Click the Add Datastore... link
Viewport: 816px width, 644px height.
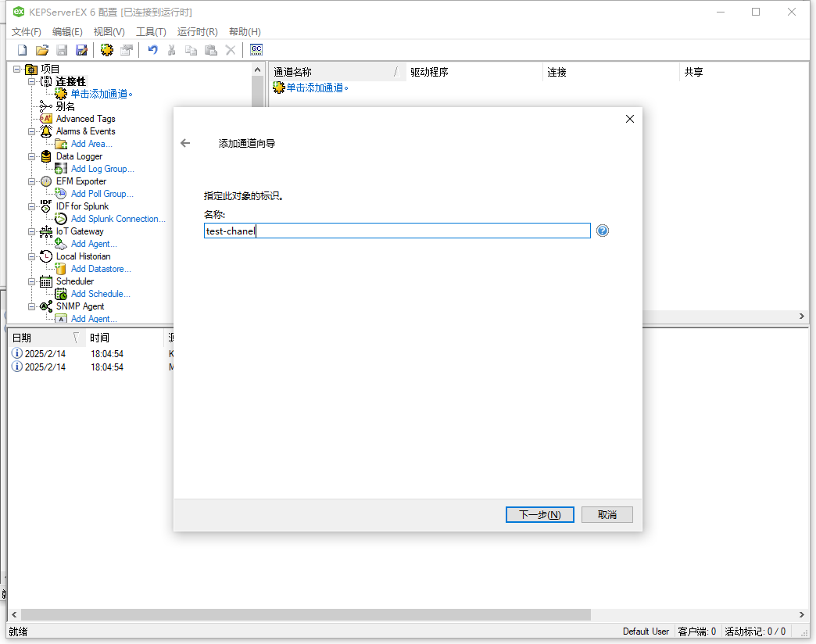coord(101,268)
